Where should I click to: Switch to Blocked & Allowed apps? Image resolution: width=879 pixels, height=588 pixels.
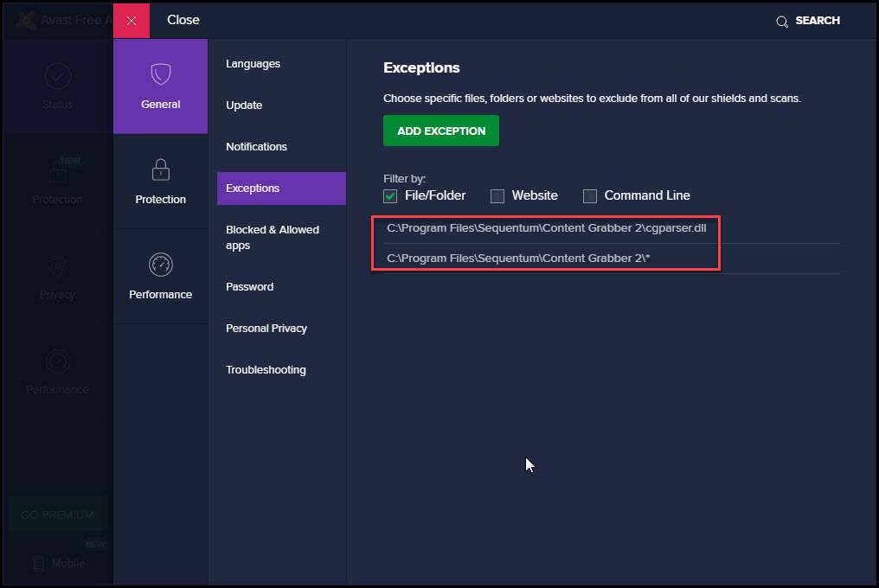click(273, 237)
